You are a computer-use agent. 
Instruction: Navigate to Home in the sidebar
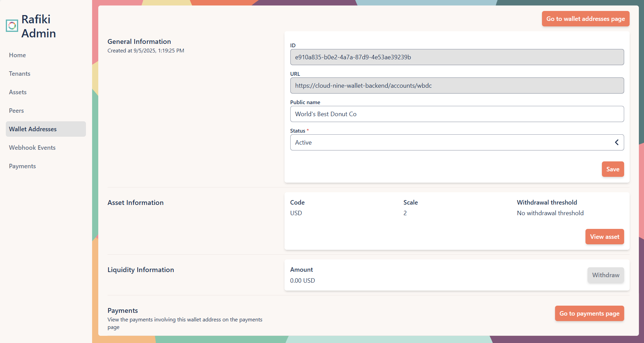[17, 55]
